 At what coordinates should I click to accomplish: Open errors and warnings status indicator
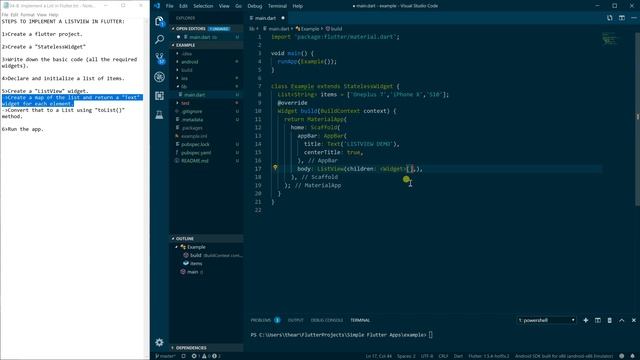coord(206,356)
